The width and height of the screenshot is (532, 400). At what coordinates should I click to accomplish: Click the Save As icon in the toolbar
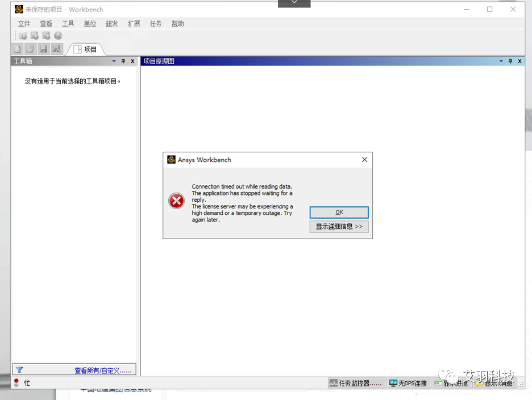click(x=57, y=49)
